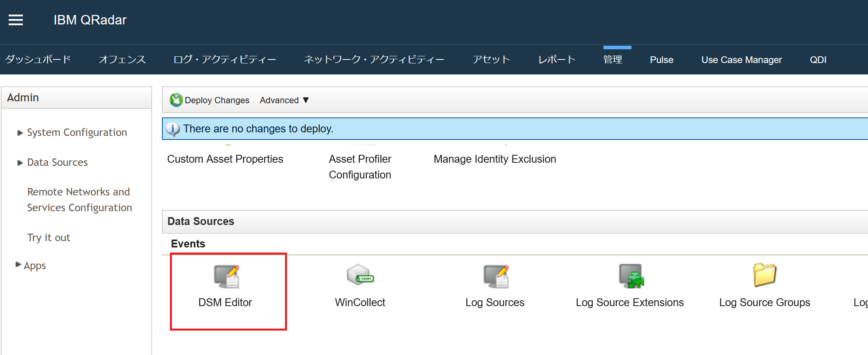Select the Data Sources tree label

[58, 162]
